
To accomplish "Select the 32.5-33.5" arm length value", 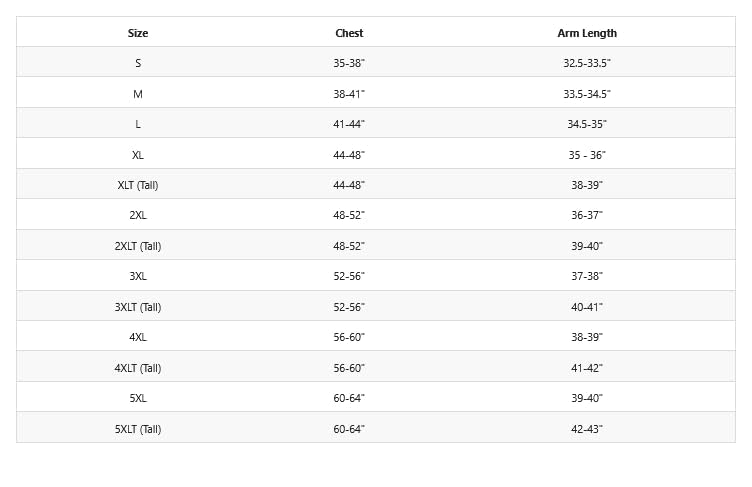I will pos(587,63).
